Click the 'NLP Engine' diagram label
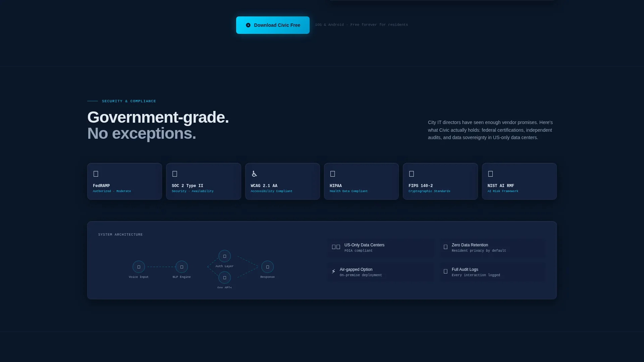 [182, 277]
